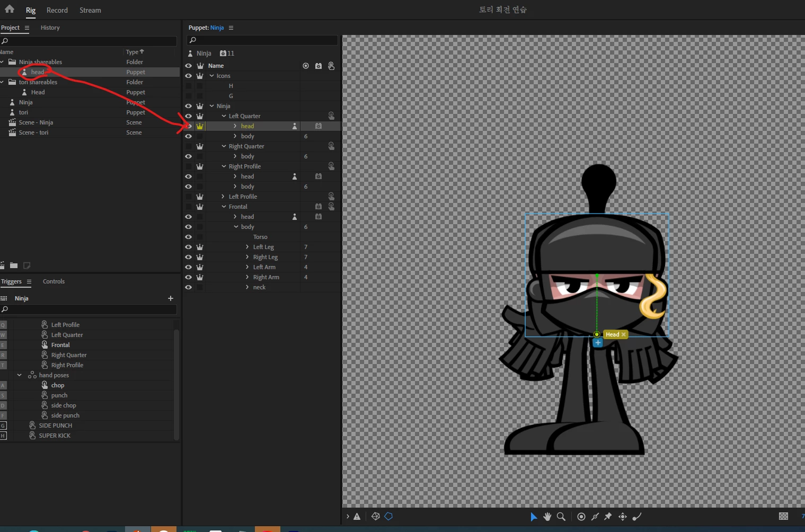Collapse the Ninja shareables folder
Viewport: 805px width, 532px height.
(x=2, y=62)
